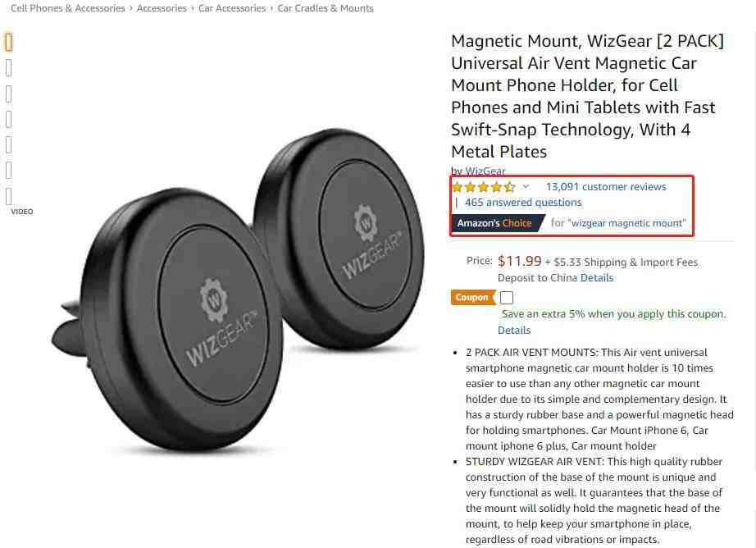This screenshot has width=756, height=548.
Task: Open Car Cradles & Mounts breadcrumb
Action: (x=326, y=8)
